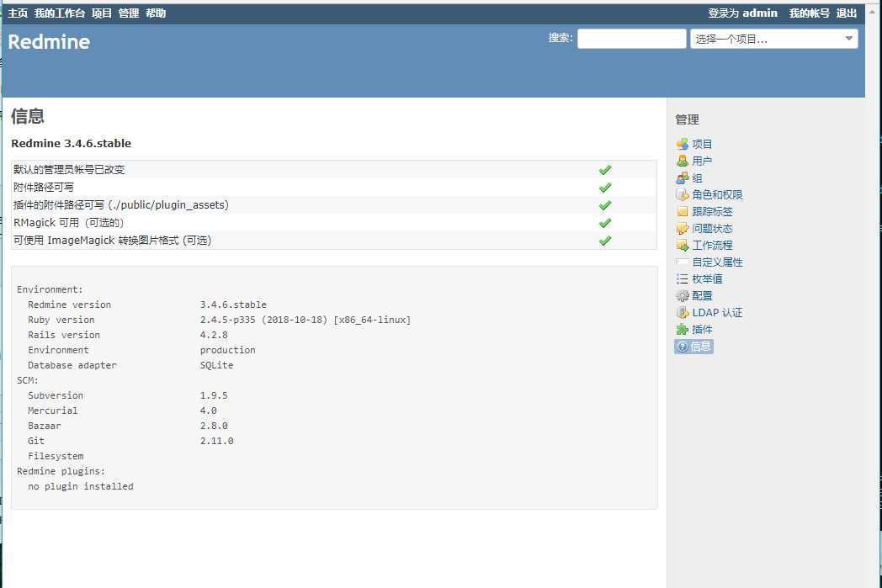The width and height of the screenshot is (882, 588).
Task: Open 主页 in the top menu
Action: 18,13
